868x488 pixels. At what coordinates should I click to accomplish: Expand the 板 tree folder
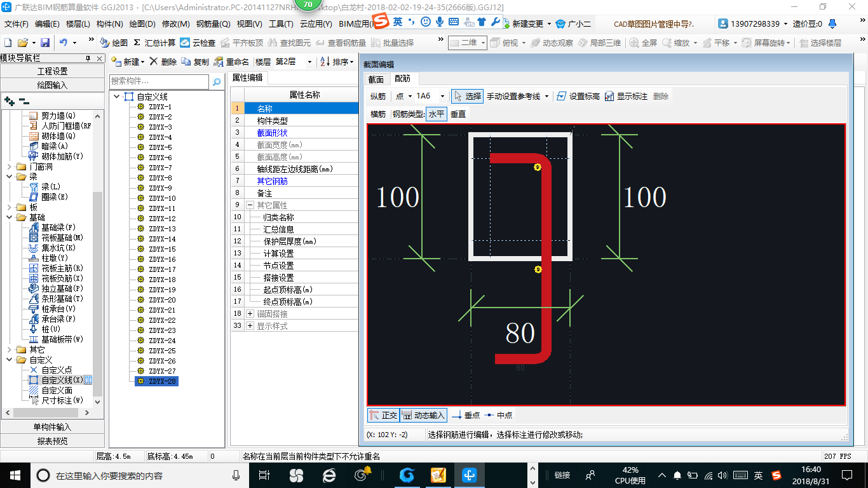9,207
